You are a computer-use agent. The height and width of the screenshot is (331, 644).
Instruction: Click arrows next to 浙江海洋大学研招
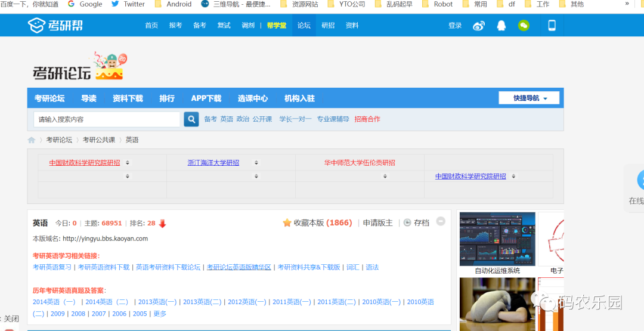256,163
